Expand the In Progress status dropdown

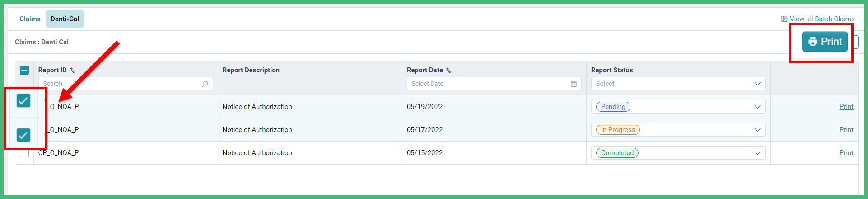(x=678, y=130)
